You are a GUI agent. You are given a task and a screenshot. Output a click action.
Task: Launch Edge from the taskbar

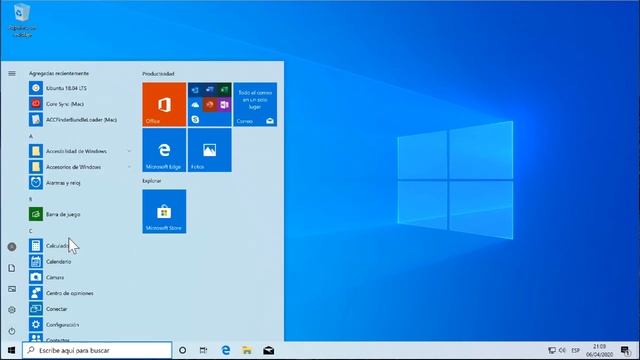pyautogui.click(x=225, y=350)
